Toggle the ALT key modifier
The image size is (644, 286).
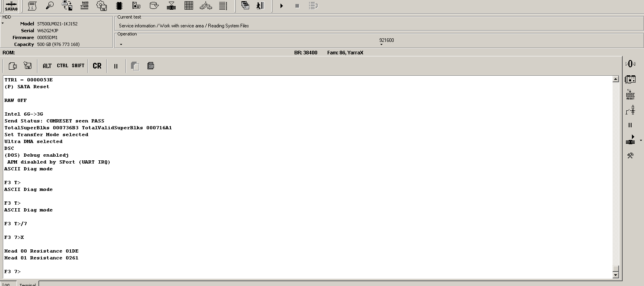(x=47, y=66)
